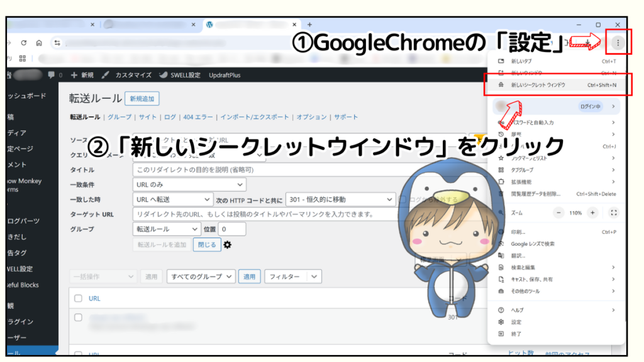Click the comments bubble icon in admin bar
Viewport: 644px width, 362px height.
[x=52, y=75]
